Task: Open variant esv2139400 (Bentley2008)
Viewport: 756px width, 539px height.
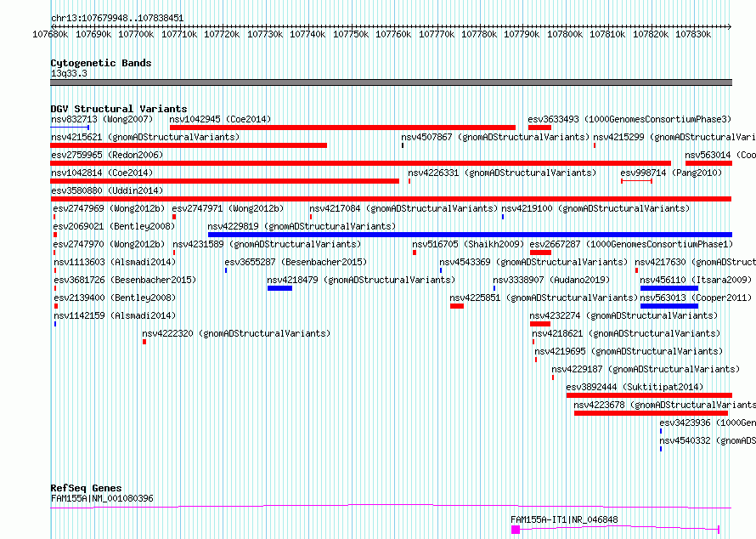Action: pyautogui.click(x=115, y=298)
